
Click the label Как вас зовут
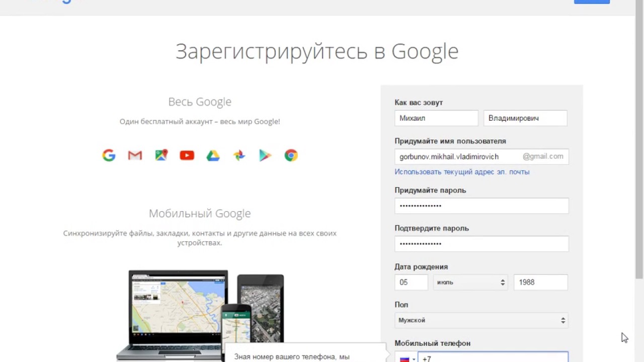(419, 103)
